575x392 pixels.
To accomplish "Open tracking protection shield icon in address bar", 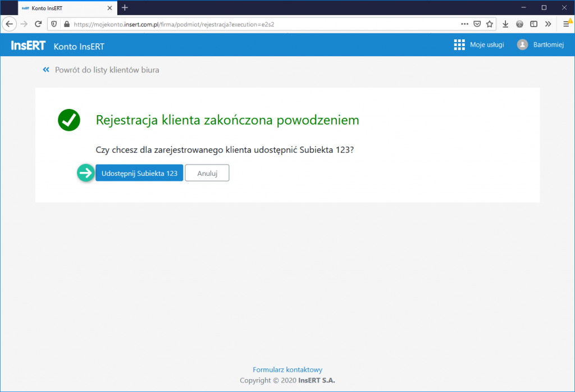I will 54,24.
